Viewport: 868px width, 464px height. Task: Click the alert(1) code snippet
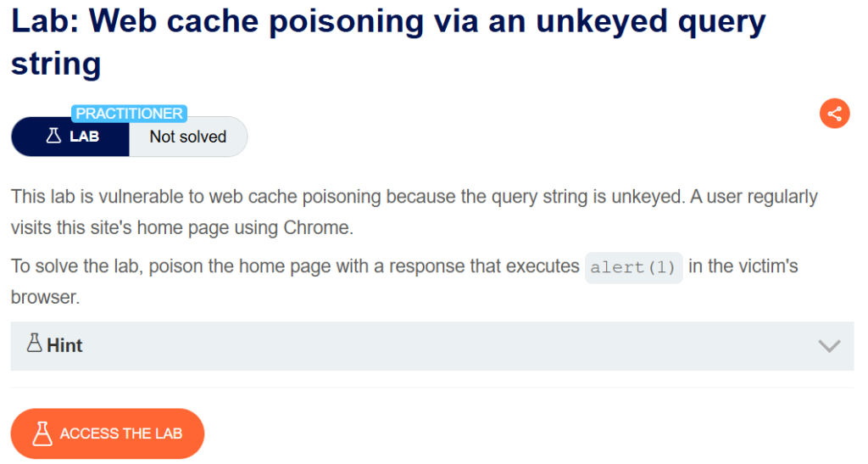(633, 267)
